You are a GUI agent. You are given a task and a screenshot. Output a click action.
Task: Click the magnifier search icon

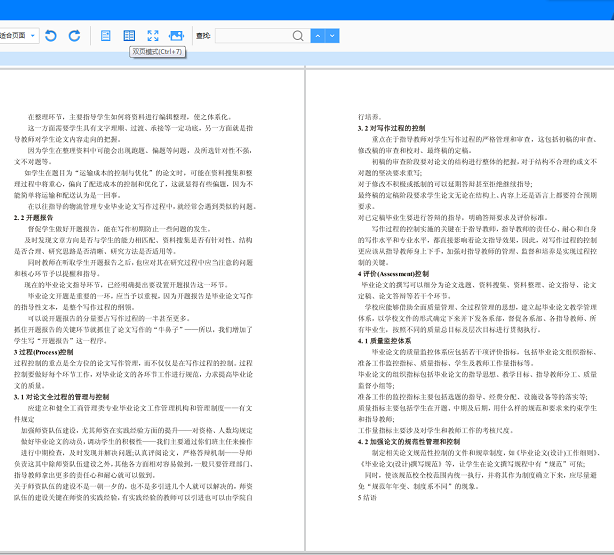(x=298, y=36)
